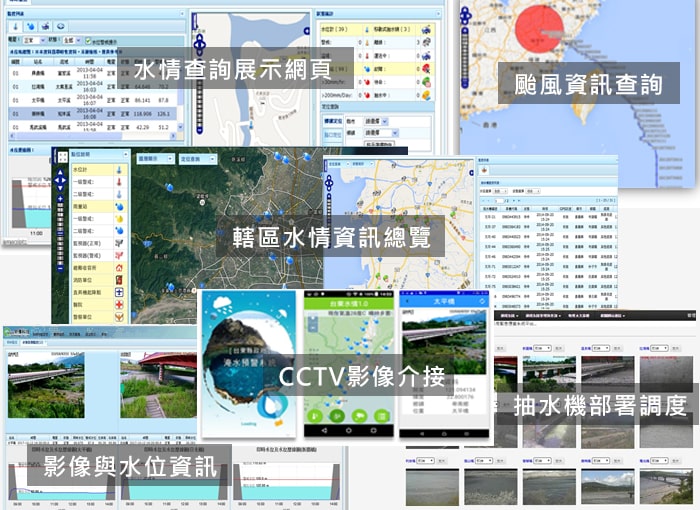Adjust the zoom slider on the typhoon map
700x510 pixels.
[465, 58]
